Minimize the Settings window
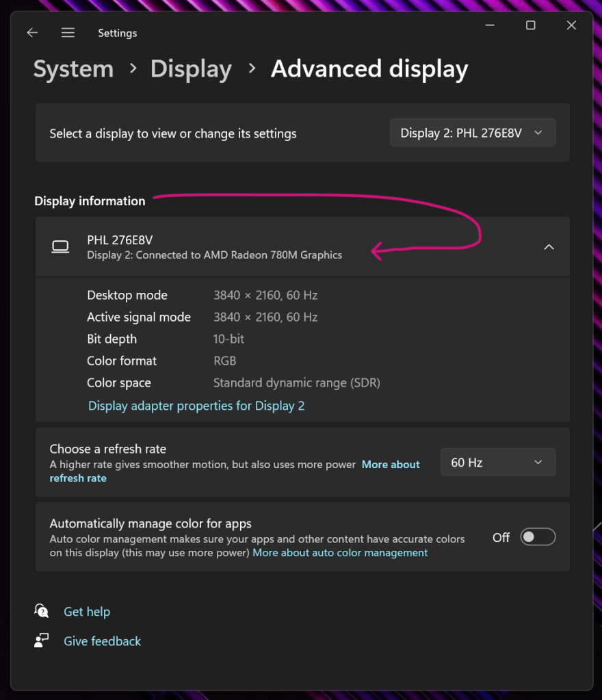The width and height of the screenshot is (602, 700). [x=490, y=25]
